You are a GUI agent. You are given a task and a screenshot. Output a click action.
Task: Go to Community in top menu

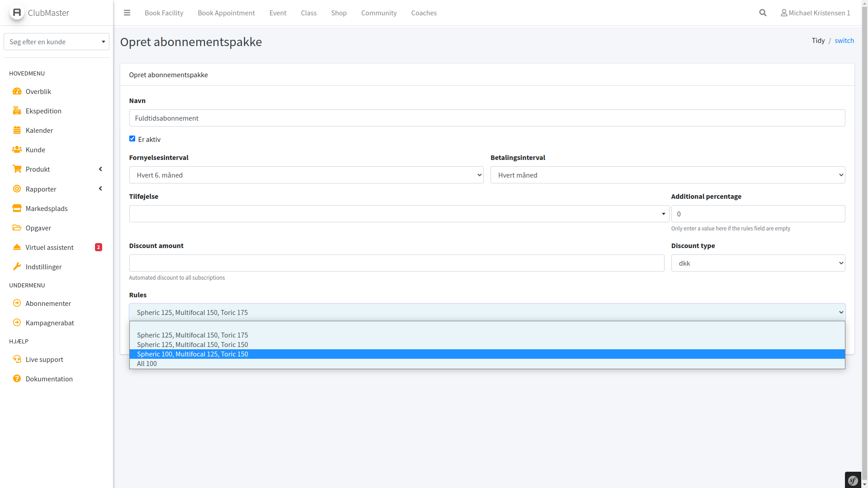pos(379,13)
